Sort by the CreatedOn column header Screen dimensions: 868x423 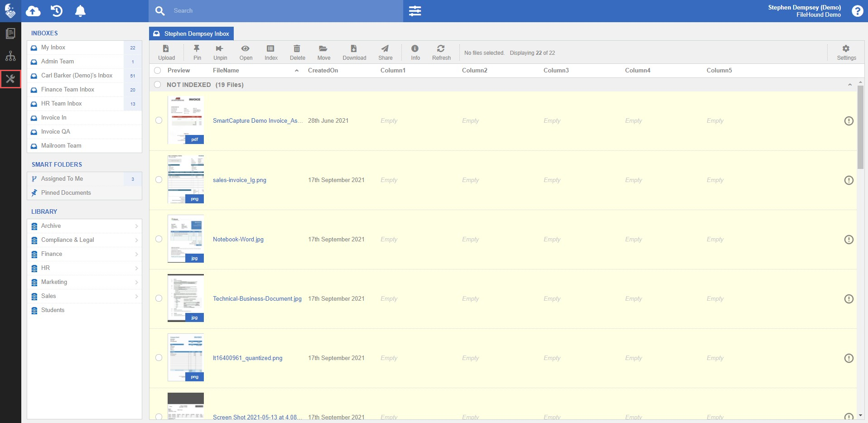(323, 71)
